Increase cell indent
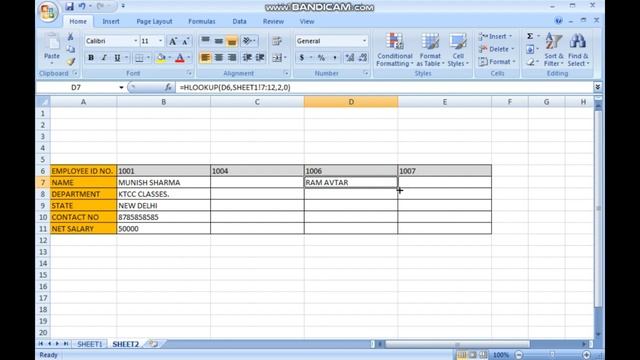This screenshot has height=360, width=640. click(x=260, y=58)
